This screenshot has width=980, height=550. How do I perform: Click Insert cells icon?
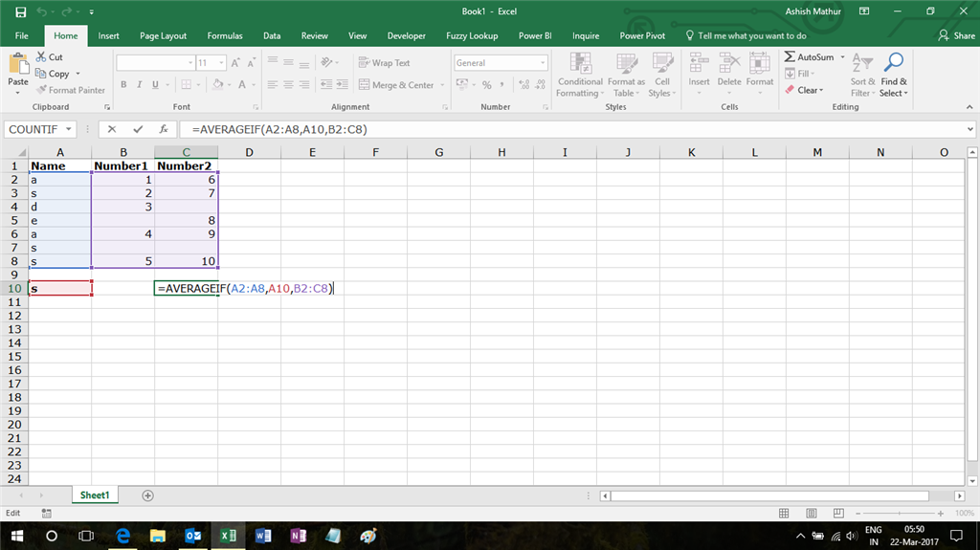click(699, 63)
